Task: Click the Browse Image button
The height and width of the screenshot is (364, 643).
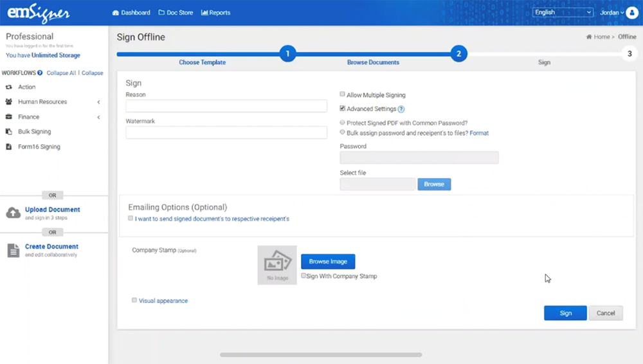Action: click(328, 262)
